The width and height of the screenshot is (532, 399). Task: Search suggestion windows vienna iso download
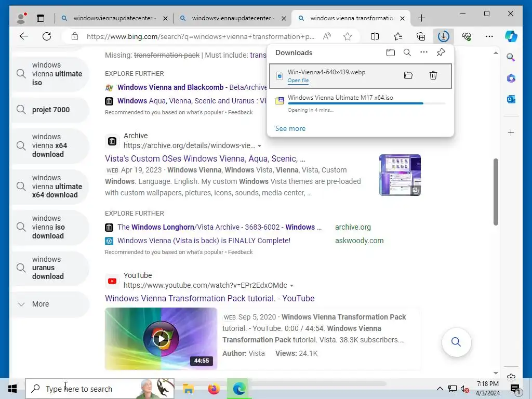coord(50,227)
